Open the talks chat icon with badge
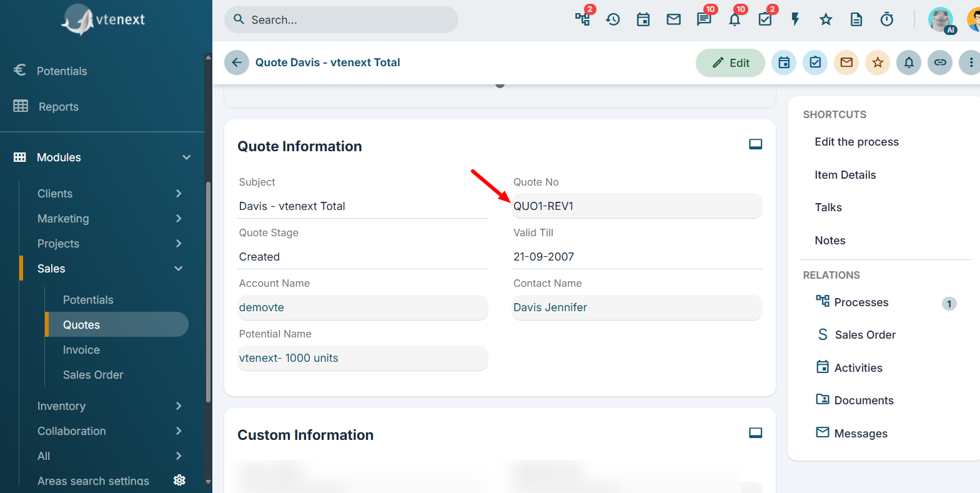The image size is (980, 493). pos(704,19)
